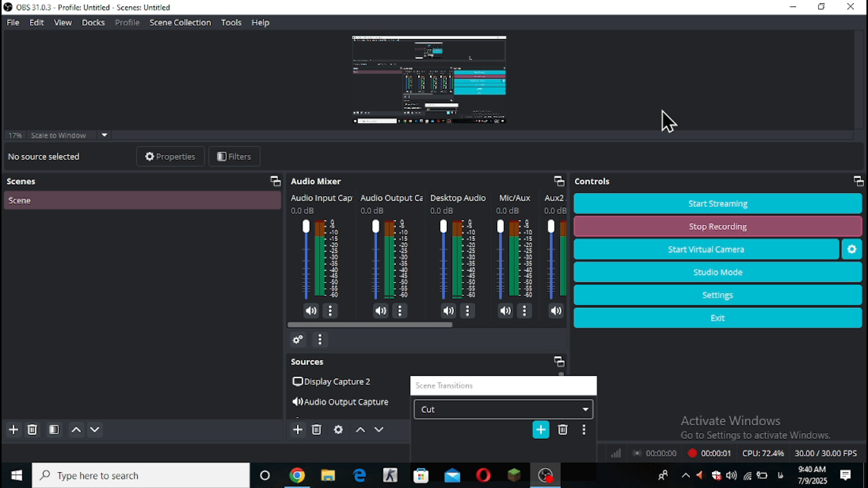Viewport: 868px width, 488px height.
Task: Adjust Audio Input Capture volume fader
Action: click(x=306, y=226)
